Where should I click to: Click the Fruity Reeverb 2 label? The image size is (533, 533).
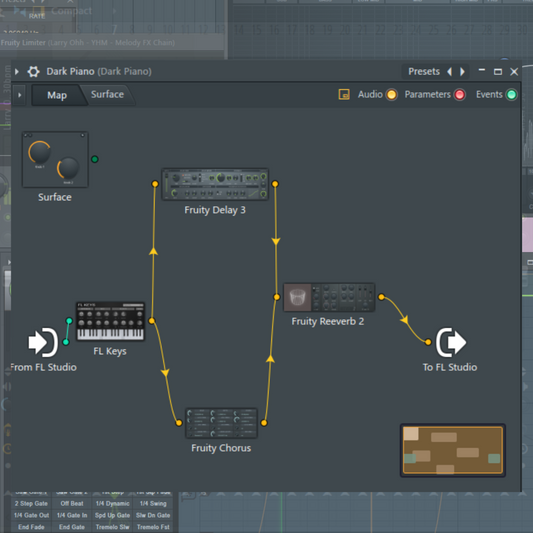[328, 321]
